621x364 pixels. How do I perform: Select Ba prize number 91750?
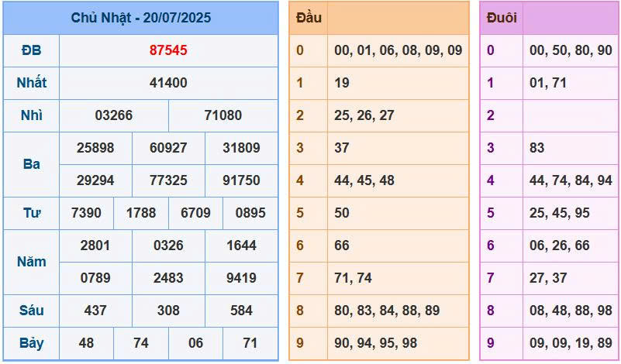click(241, 180)
